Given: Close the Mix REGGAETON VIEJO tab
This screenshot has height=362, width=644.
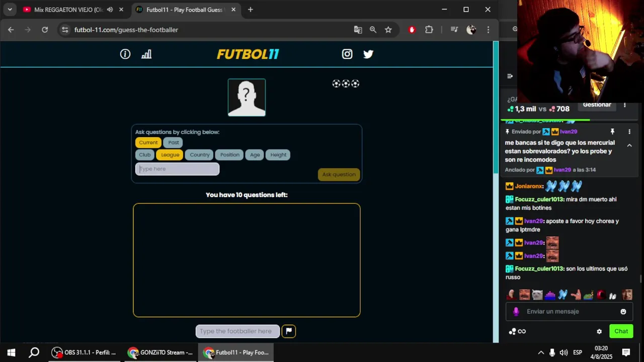Looking at the screenshot, I should click(x=121, y=10).
